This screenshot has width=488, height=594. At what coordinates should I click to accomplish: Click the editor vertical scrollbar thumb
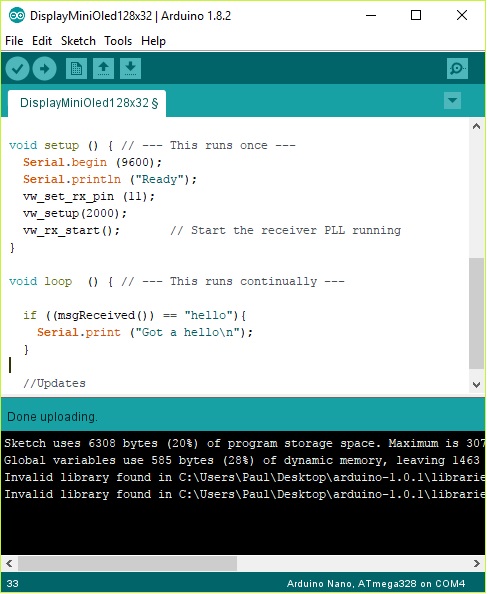click(x=477, y=314)
